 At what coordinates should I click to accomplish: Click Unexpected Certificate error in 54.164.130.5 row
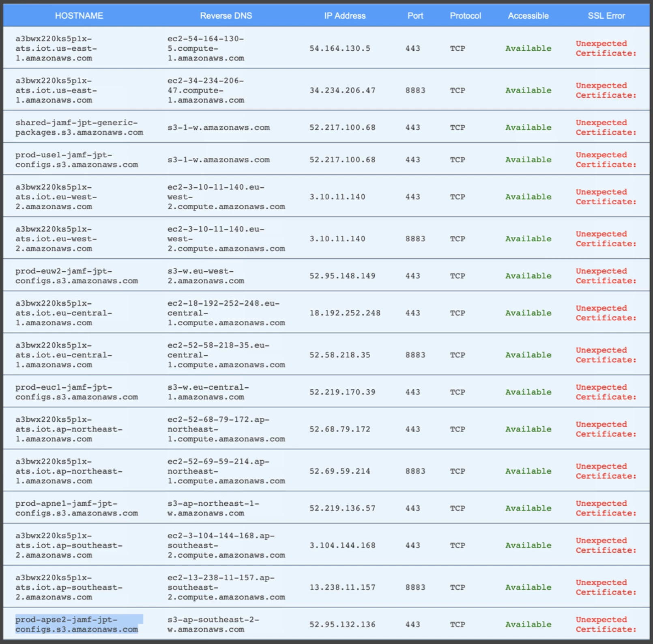coord(606,48)
